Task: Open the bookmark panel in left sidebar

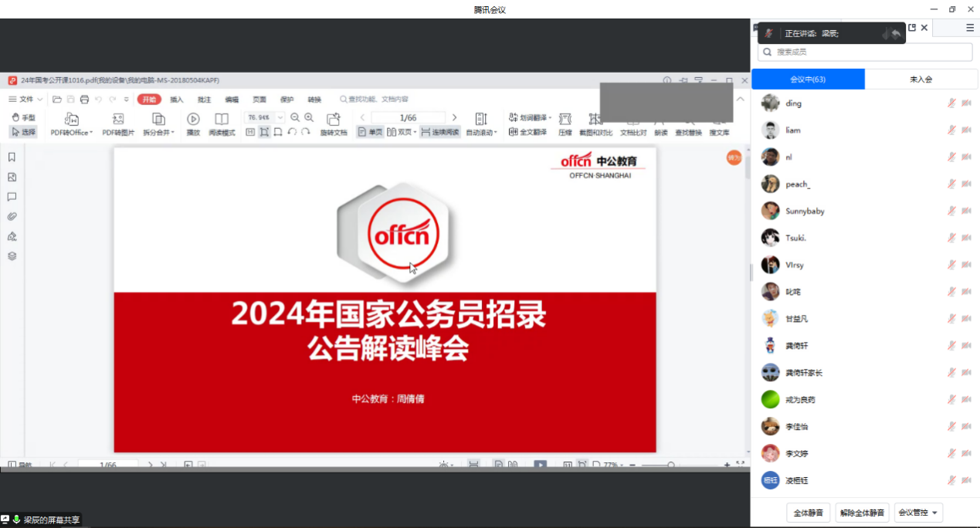Action: (x=12, y=157)
